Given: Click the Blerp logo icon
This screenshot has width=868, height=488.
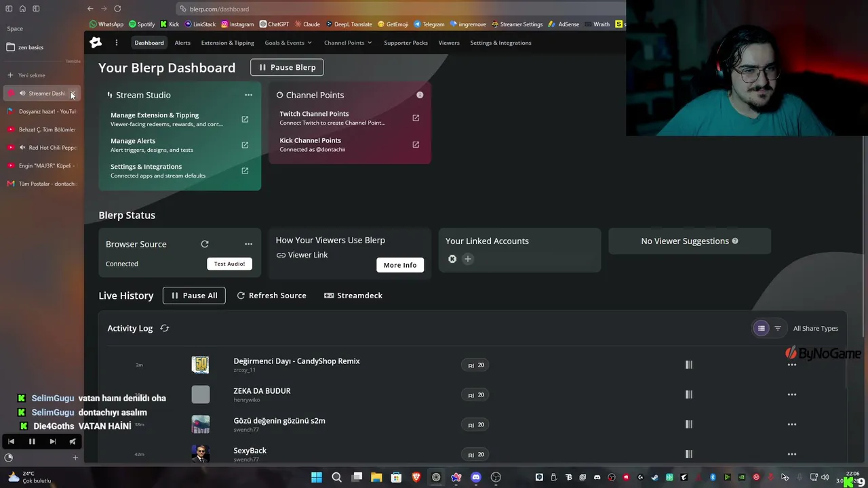Looking at the screenshot, I should (96, 43).
